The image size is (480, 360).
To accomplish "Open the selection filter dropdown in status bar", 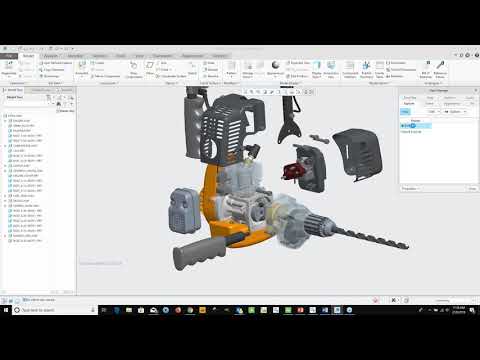I will [x=455, y=300].
